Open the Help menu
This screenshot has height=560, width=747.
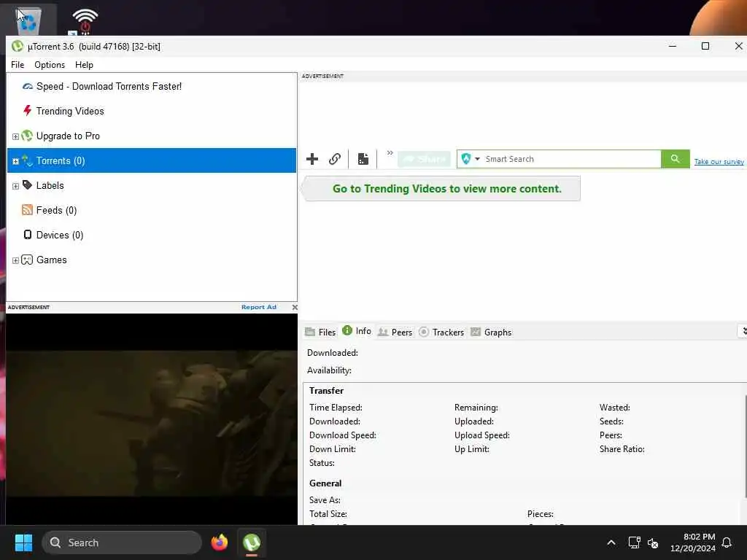tap(84, 65)
